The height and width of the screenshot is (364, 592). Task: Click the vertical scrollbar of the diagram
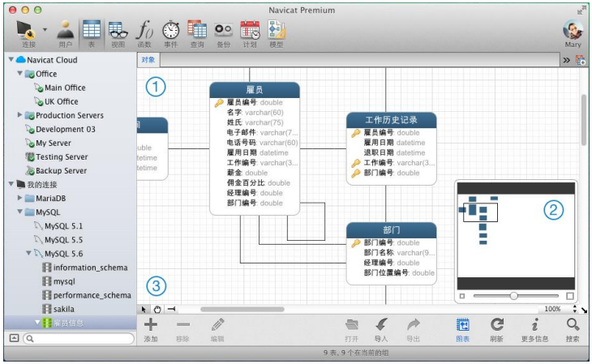pos(584,120)
